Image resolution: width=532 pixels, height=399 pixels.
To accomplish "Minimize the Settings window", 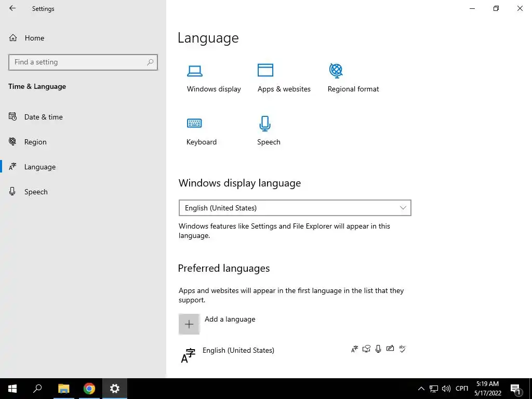I will [x=472, y=8].
